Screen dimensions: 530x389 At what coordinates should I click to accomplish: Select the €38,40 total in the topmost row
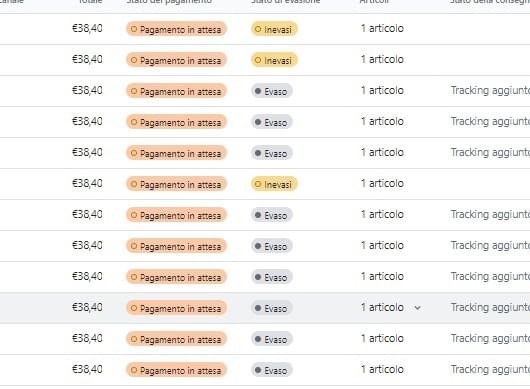point(87,28)
